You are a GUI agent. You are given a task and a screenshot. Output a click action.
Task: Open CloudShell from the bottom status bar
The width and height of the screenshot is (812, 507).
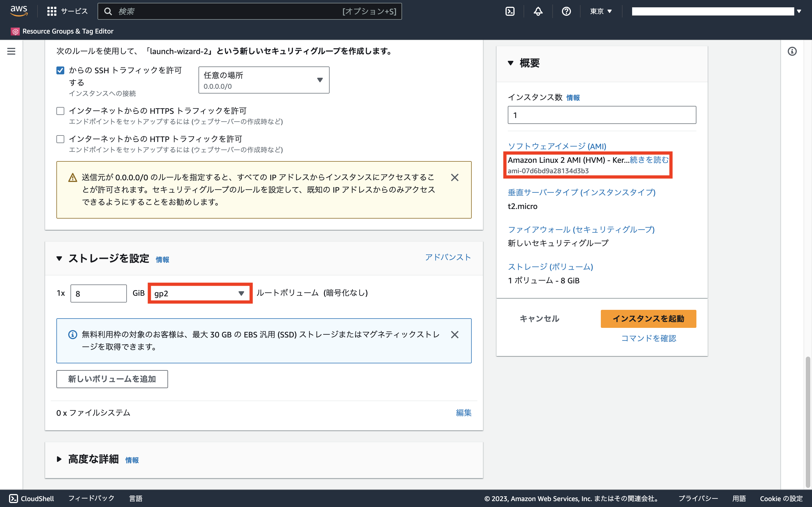pyautogui.click(x=31, y=499)
